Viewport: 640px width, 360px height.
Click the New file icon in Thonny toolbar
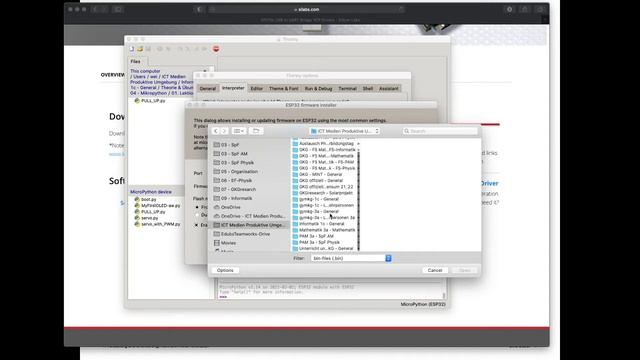(x=132, y=49)
